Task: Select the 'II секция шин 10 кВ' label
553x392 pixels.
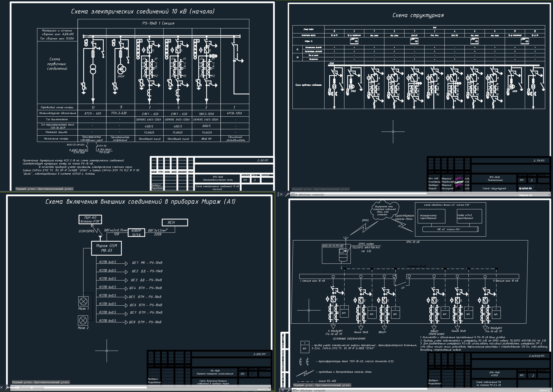Action: tap(505, 281)
